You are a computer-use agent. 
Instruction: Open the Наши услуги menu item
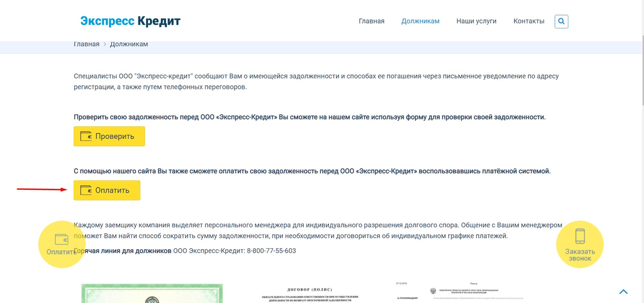click(x=476, y=21)
